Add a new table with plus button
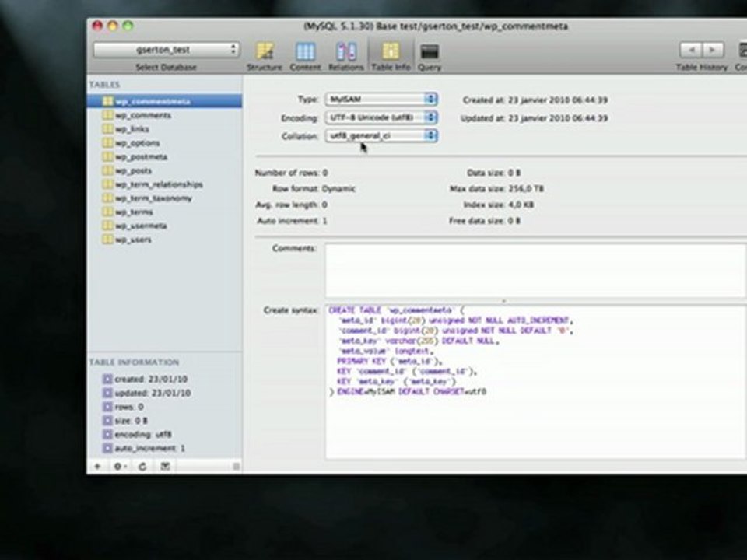This screenshot has width=747, height=560. tap(97, 466)
